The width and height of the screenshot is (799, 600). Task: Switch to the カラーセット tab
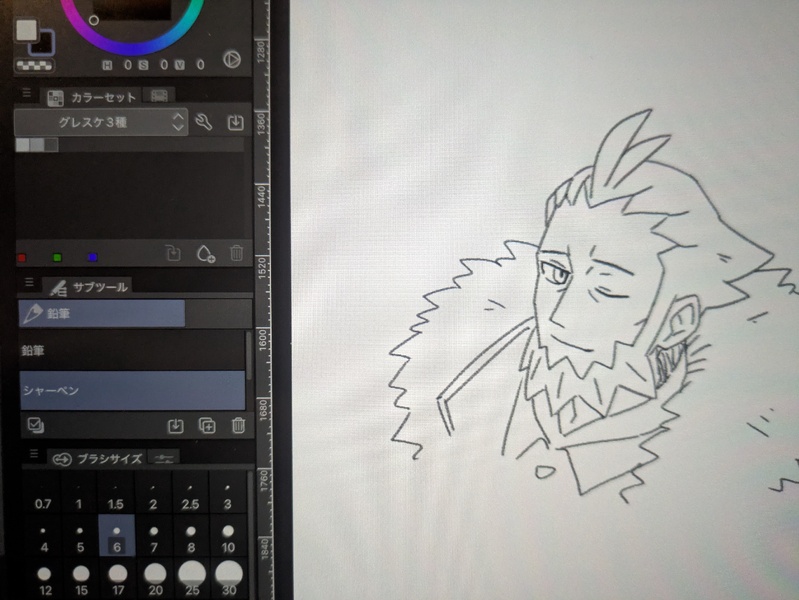(92, 97)
